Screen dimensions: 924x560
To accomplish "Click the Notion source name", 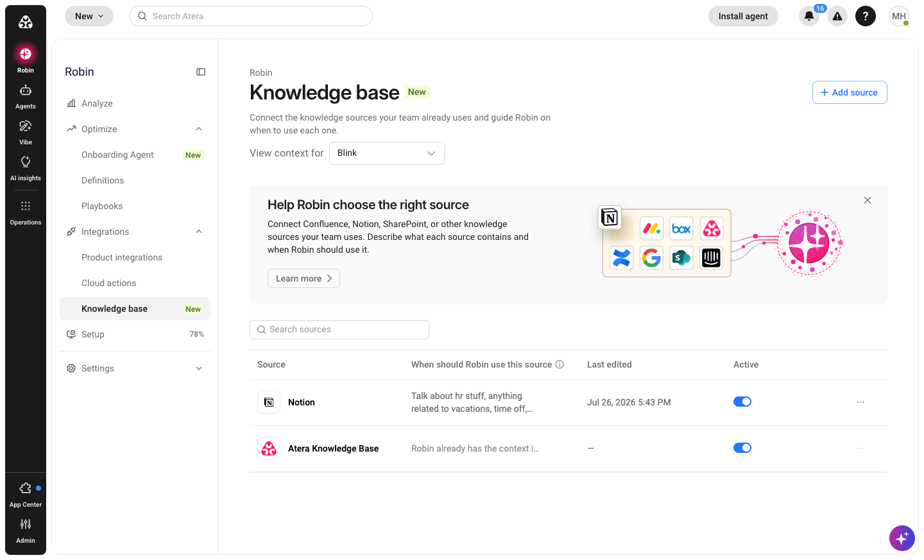I will tap(302, 402).
